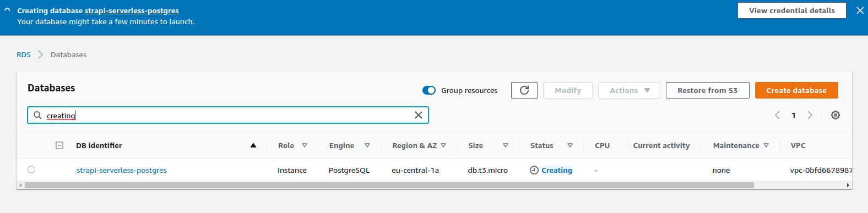Click the scrollbar left arrow
The image size is (868, 213).
pyautogui.click(x=20, y=185)
